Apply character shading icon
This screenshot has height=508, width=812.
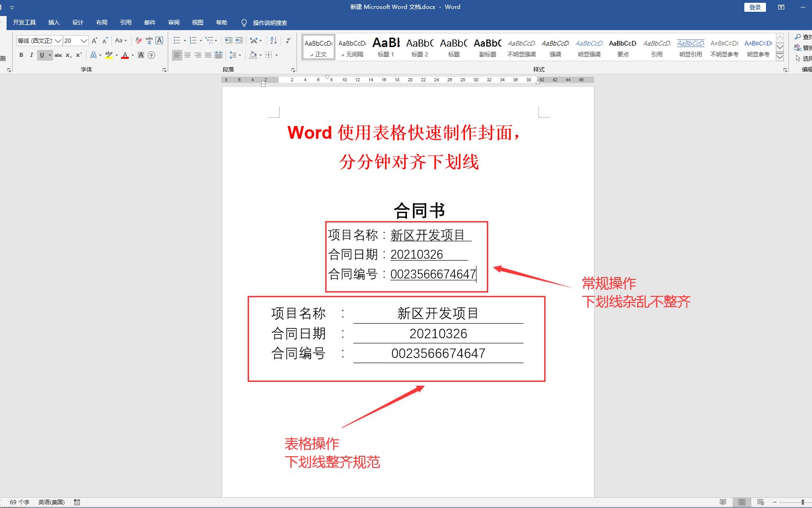pyautogui.click(x=141, y=55)
